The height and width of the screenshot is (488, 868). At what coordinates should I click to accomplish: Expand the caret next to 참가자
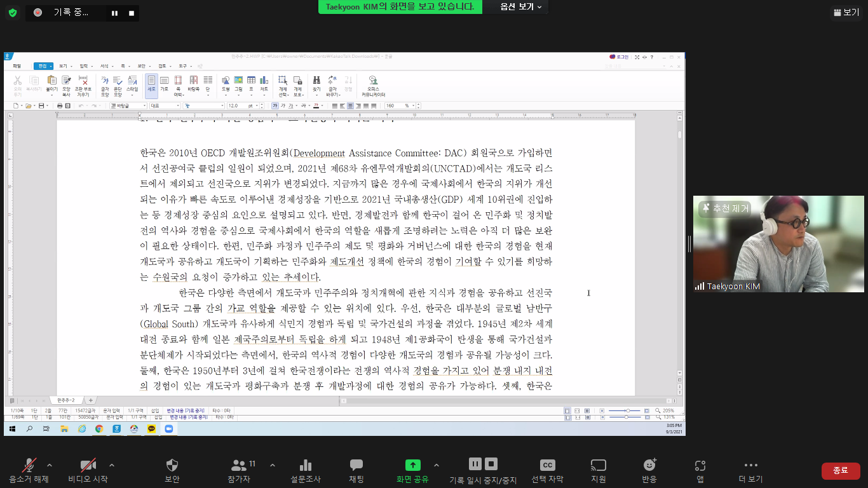[272, 464]
